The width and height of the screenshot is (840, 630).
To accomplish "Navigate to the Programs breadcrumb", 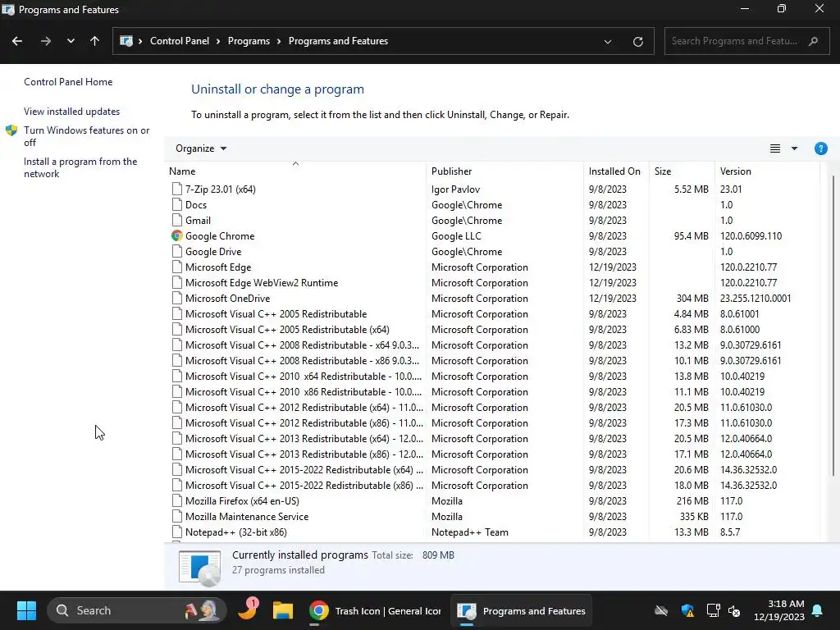I will 249,41.
